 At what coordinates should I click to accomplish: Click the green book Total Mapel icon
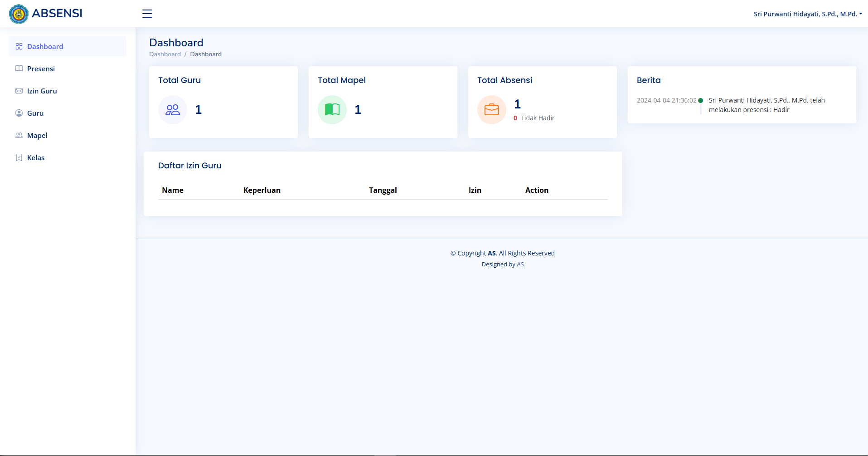pos(332,110)
